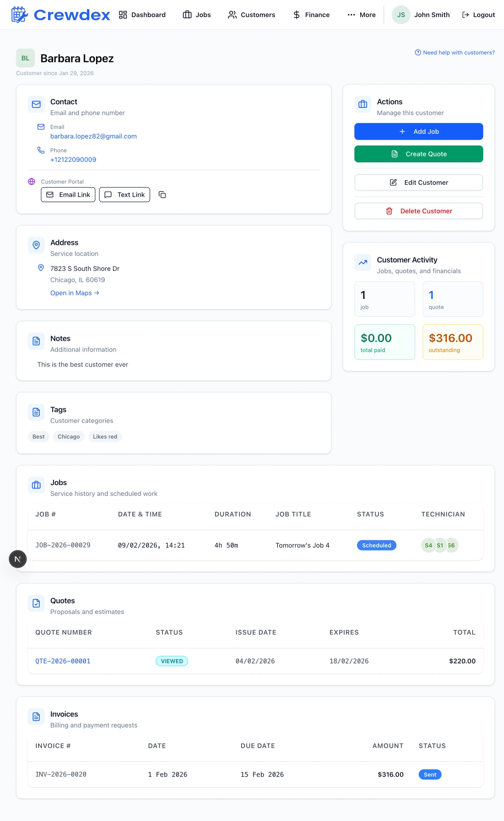Click the DUE DATE column header
Viewport: 504px width, 821px height.
tap(258, 746)
